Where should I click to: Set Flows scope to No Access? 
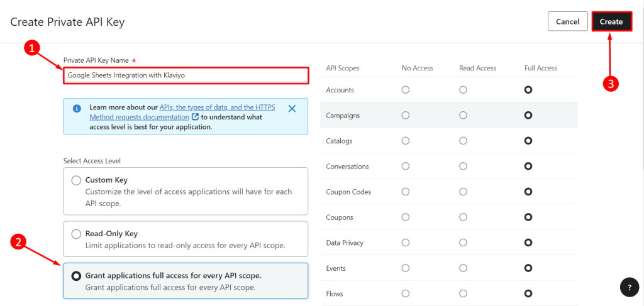click(406, 293)
